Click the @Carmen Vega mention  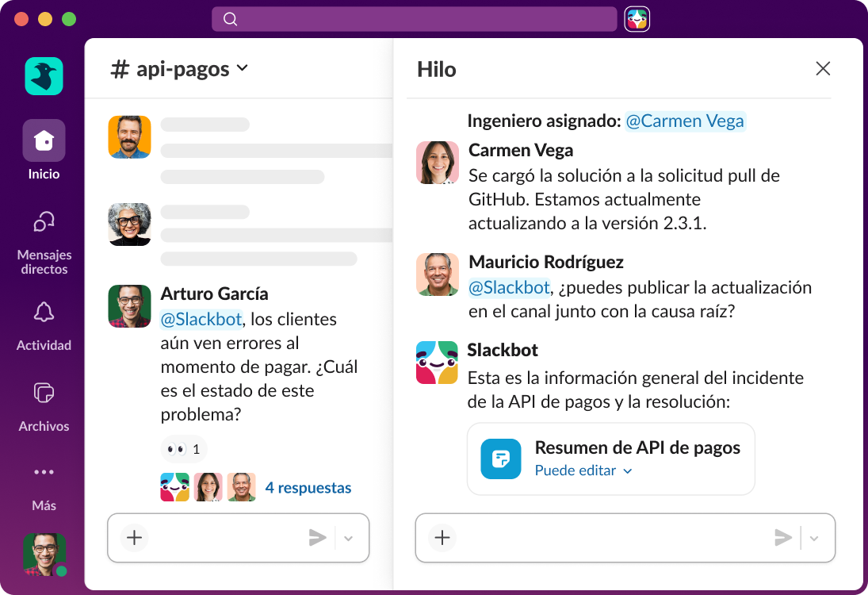pos(685,121)
